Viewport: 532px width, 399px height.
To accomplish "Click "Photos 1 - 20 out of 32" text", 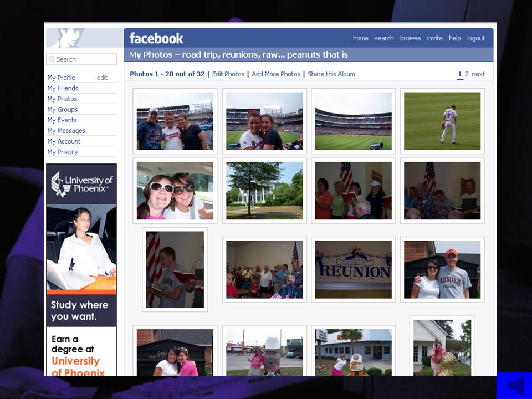I will point(167,74).
